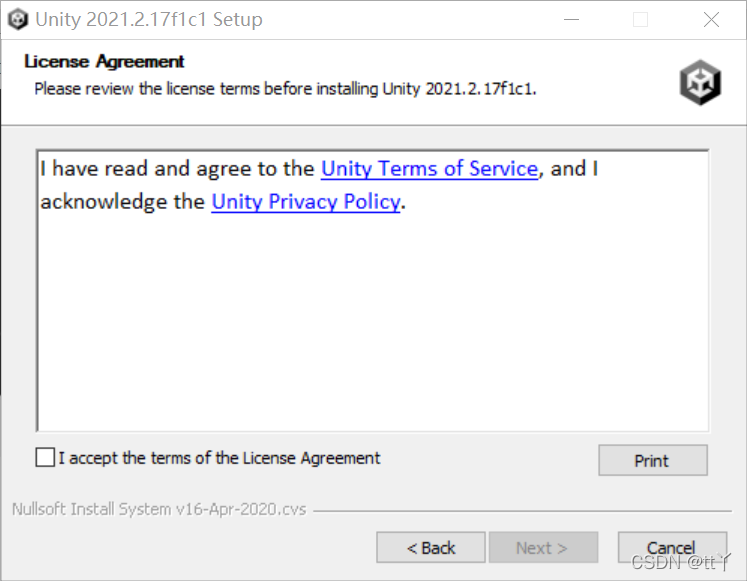Screen dimensions: 747x581
Task: Cancel the Unity installation
Action: (672, 548)
